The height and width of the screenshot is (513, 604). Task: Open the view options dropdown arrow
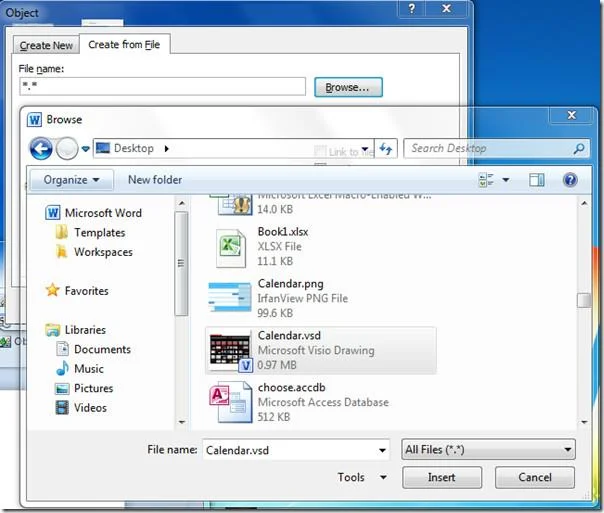[506, 180]
